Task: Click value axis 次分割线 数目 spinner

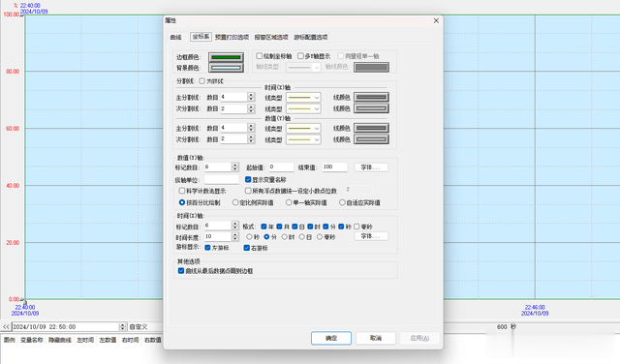Action: click(x=251, y=139)
